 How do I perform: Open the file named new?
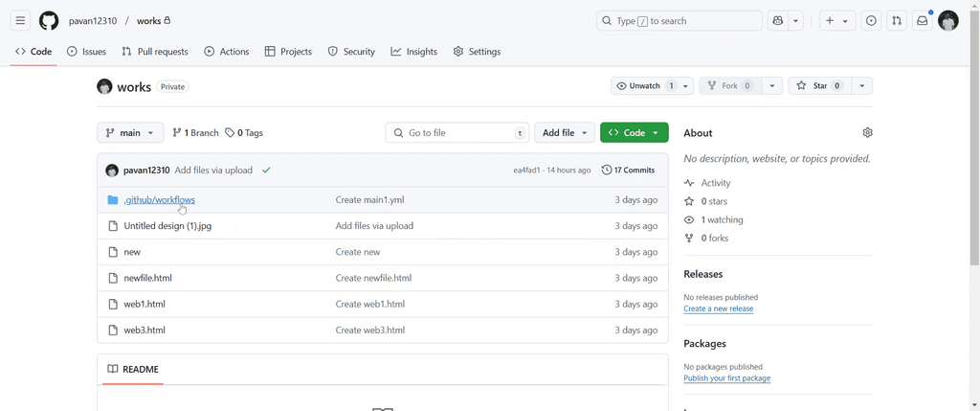(132, 251)
